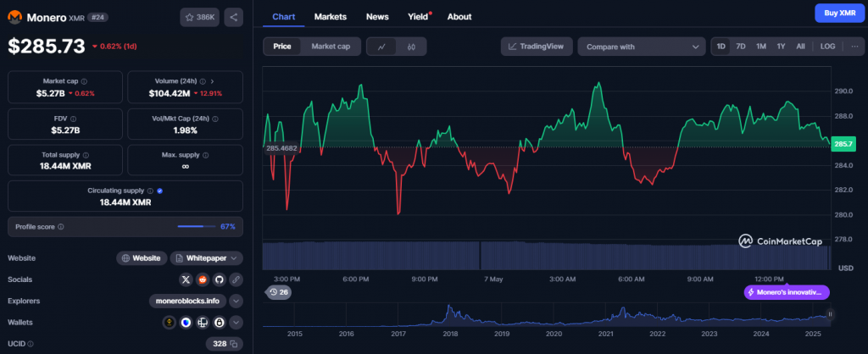The height and width of the screenshot is (354, 868).
Task: Open the News tab
Action: pos(377,17)
